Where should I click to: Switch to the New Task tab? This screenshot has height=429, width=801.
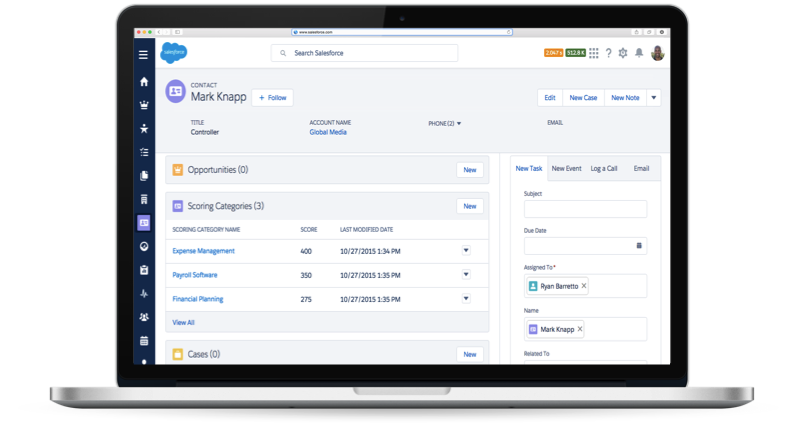529,169
